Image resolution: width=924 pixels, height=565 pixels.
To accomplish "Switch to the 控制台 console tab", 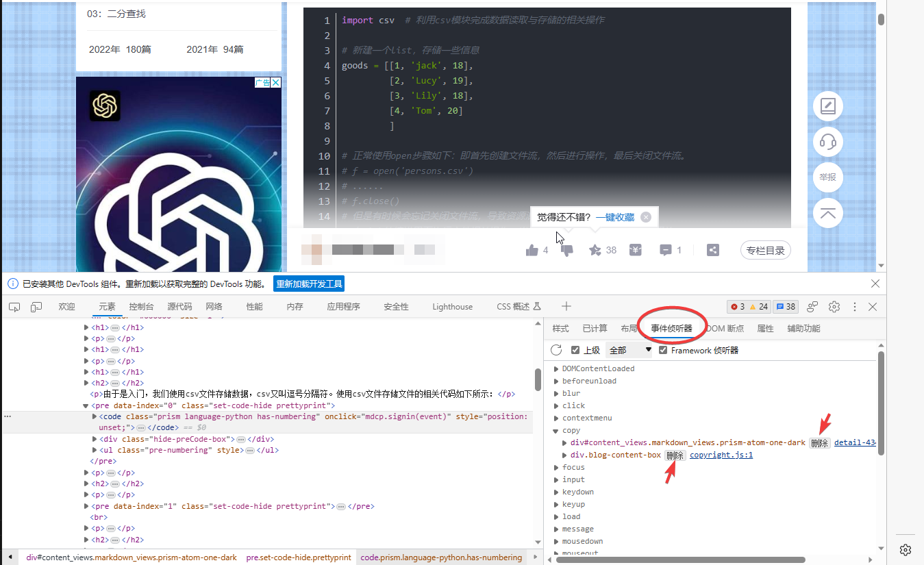I will (x=141, y=307).
